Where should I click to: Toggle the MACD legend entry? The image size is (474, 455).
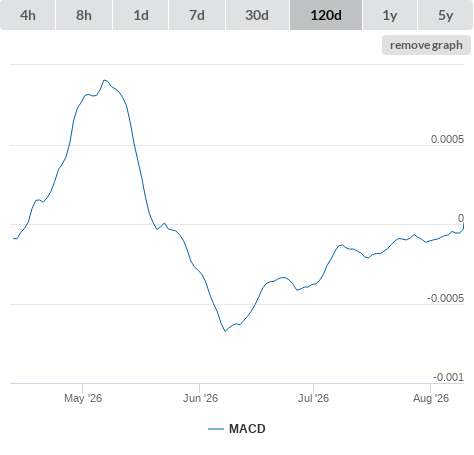coord(237,429)
